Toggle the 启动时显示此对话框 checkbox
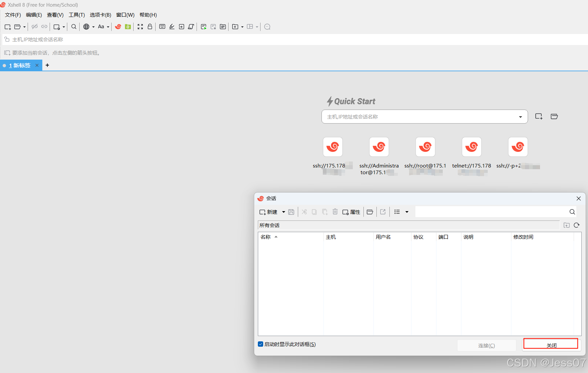588x373 pixels. click(261, 344)
